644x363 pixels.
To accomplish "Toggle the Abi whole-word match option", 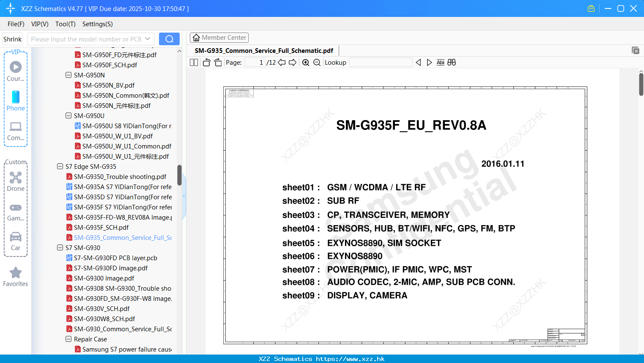I will (x=441, y=62).
